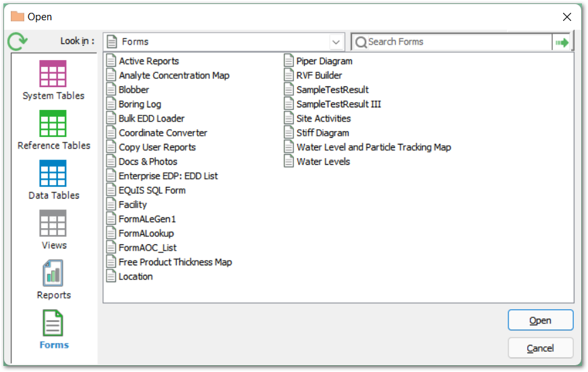
Task: Close the Open dialog window
Action: point(566,16)
